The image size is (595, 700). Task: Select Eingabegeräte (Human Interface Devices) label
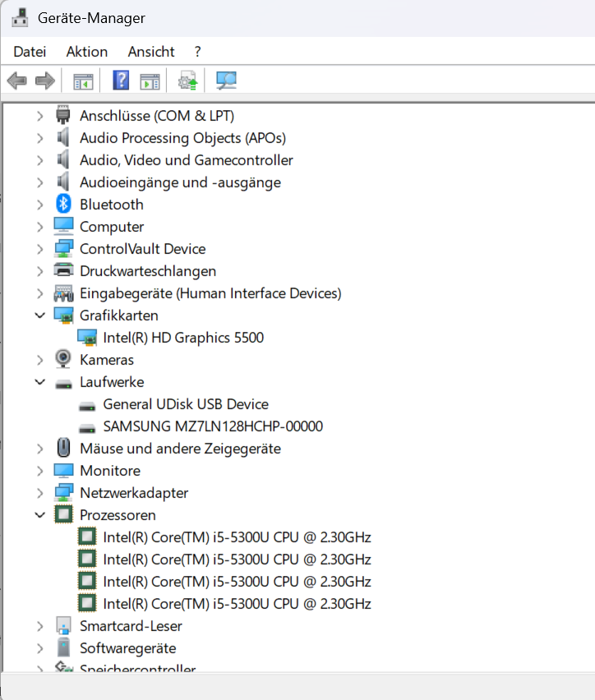[210, 293]
